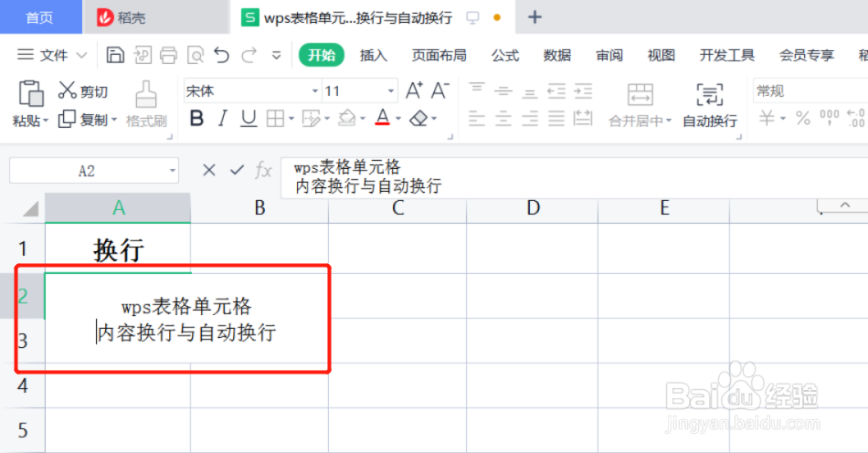Cancel the cell edit with X
Screen dimensions: 868x453
(208, 170)
